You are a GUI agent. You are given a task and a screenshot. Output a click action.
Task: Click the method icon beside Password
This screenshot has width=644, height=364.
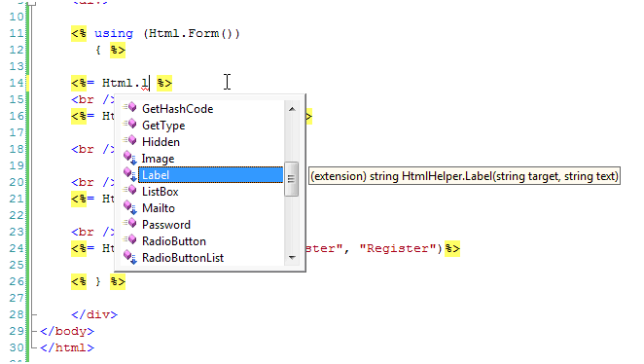click(x=130, y=224)
